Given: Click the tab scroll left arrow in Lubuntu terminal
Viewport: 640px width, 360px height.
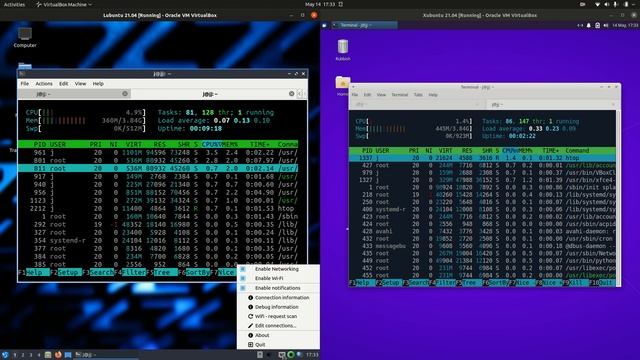Looking at the screenshot, I should coord(299,94).
